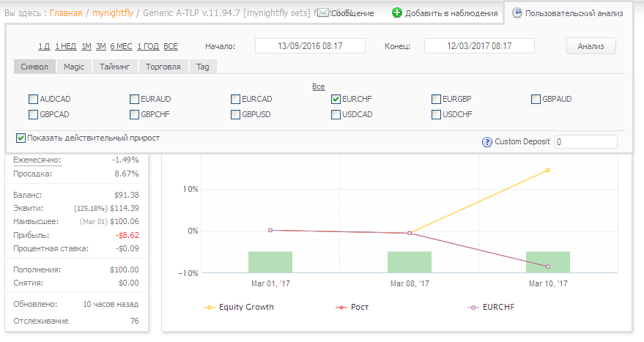Click the Отслеживание value 76
644x342 pixels.
point(135,321)
